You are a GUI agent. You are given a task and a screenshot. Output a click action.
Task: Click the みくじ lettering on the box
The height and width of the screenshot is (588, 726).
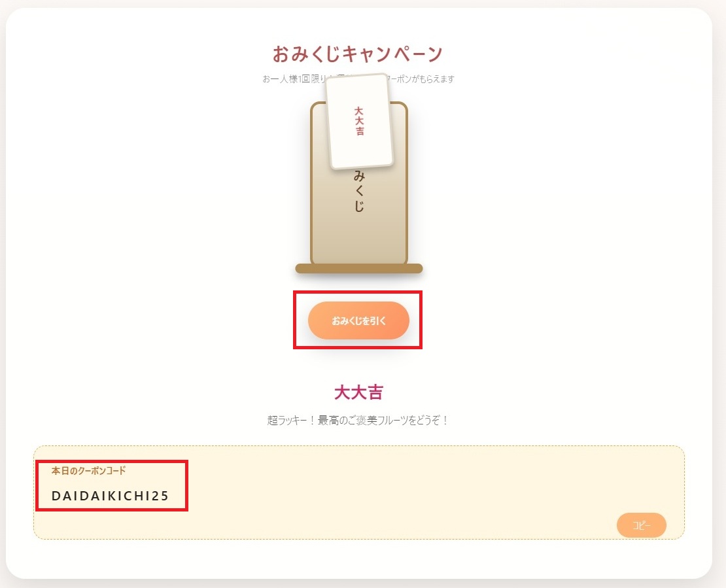click(x=358, y=190)
